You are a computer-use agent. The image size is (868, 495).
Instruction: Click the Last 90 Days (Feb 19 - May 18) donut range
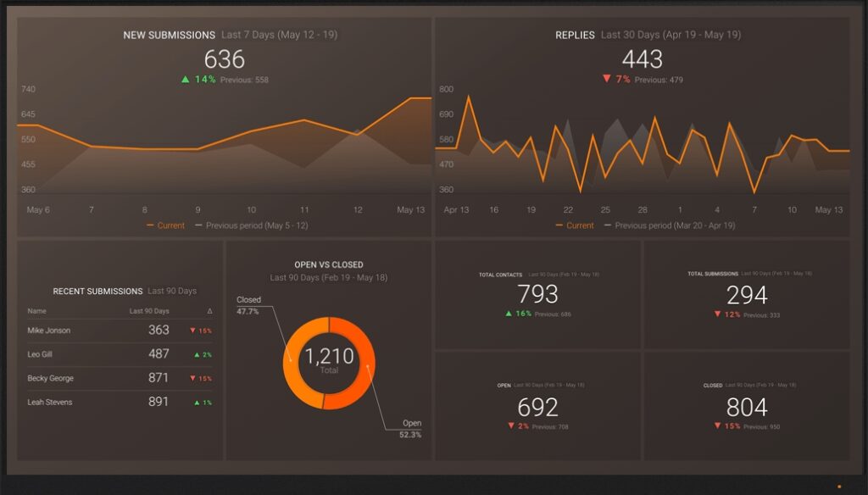pos(329,277)
